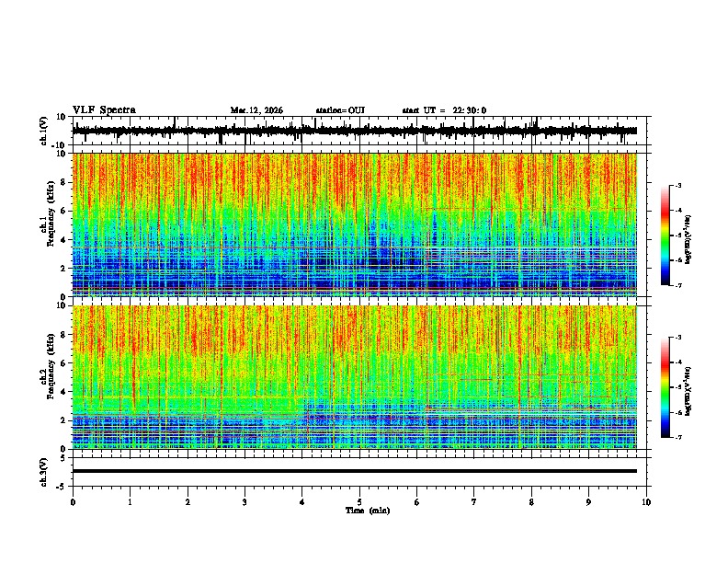This screenshot has width=728, height=563.
Task: Click the log(PSD) label beside ch.1 colorbar
Action: pyautogui.click(x=688, y=240)
